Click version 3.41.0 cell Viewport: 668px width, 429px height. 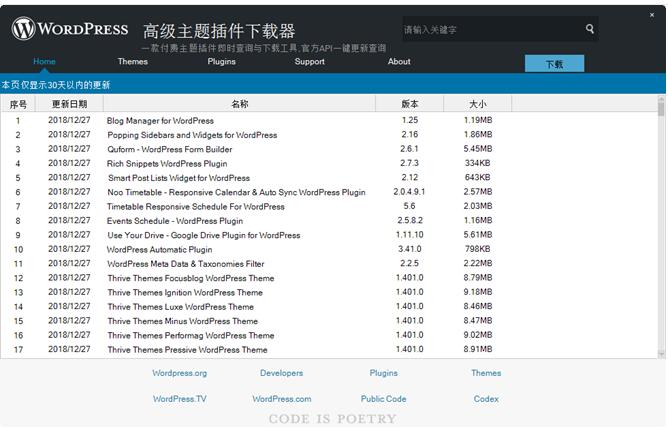pos(409,249)
